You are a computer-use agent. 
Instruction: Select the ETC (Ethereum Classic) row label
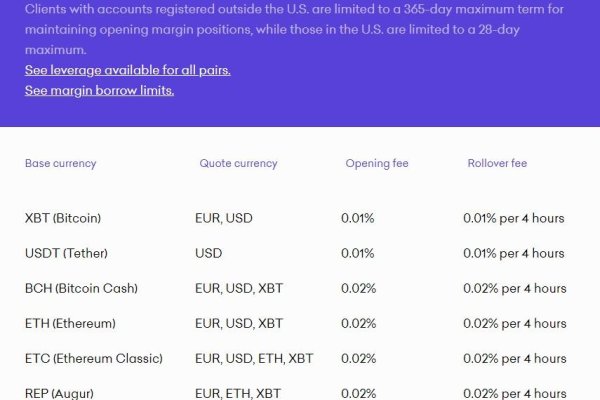(93, 358)
